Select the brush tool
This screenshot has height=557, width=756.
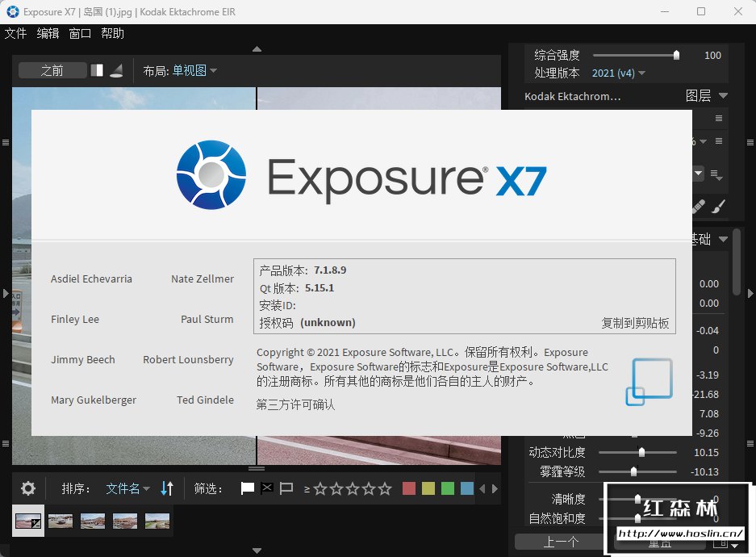point(718,207)
